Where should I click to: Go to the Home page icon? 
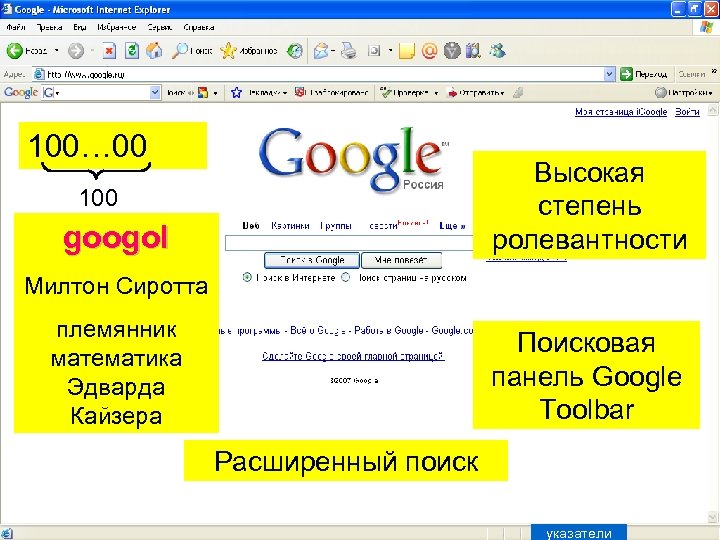154,51
